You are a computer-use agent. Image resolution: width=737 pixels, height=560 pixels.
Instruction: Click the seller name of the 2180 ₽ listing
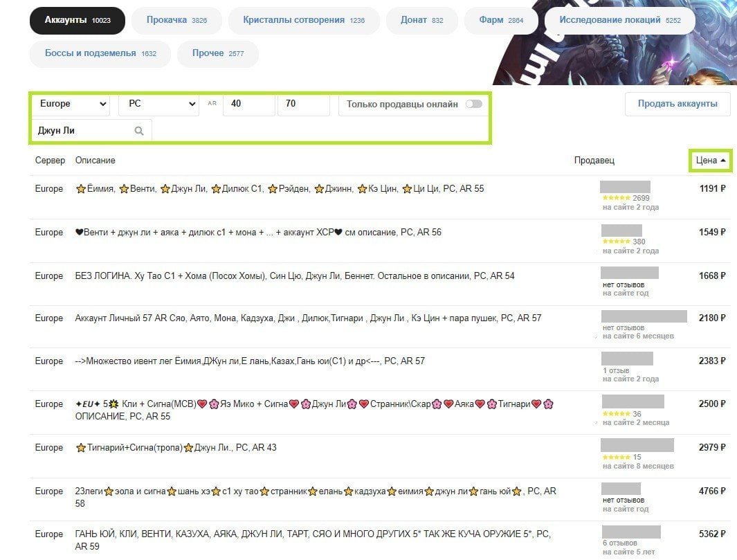(x=644, y=316)
